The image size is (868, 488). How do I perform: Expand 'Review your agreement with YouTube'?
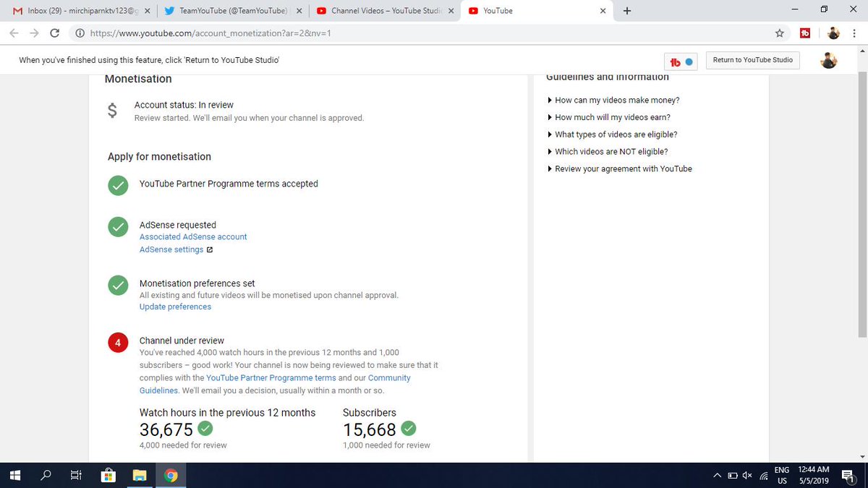tap(623, 169)
